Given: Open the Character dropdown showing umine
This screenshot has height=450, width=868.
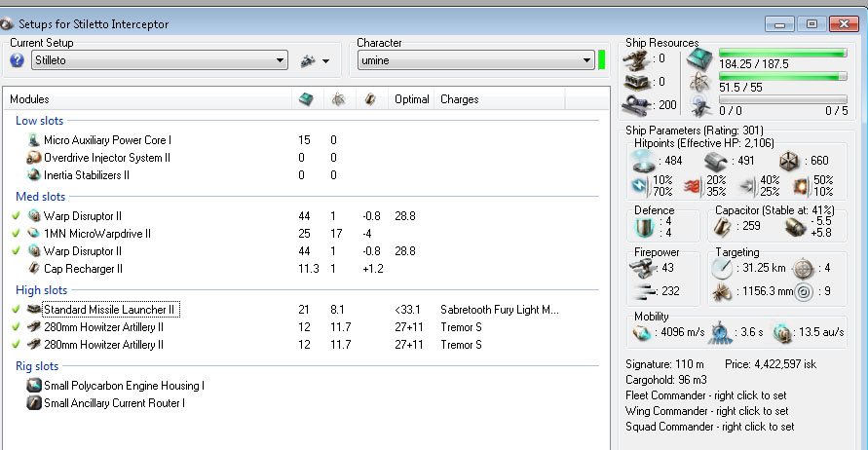Looking at the screenshot, I should [x=476, y=60].
